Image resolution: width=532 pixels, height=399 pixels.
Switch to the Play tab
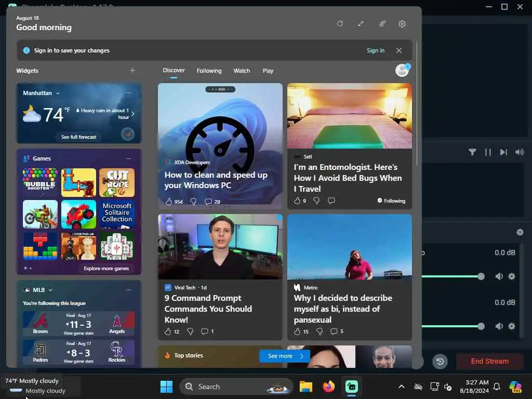coord(268,71)
